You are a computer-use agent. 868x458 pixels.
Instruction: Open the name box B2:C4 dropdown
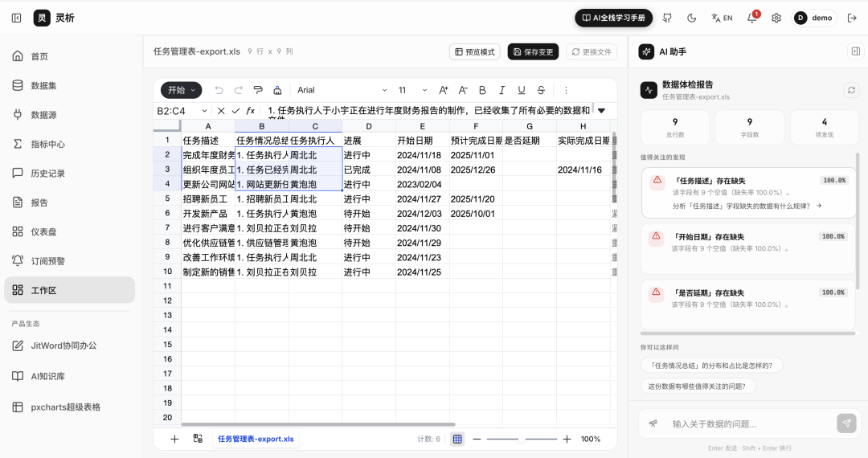pyautogui.click(x=204, y=111)
